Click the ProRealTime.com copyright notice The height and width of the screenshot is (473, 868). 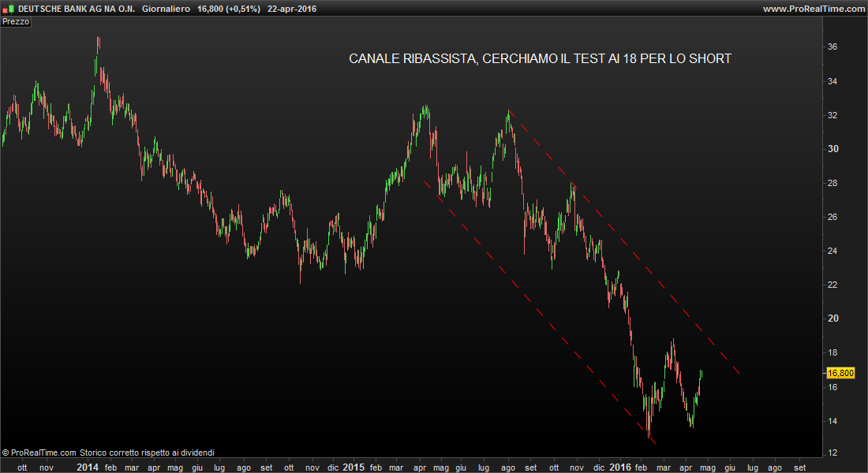[108, 453]
